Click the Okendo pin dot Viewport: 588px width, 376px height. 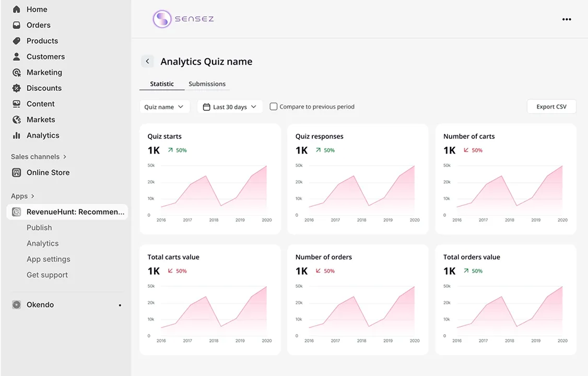pos(120,305)
